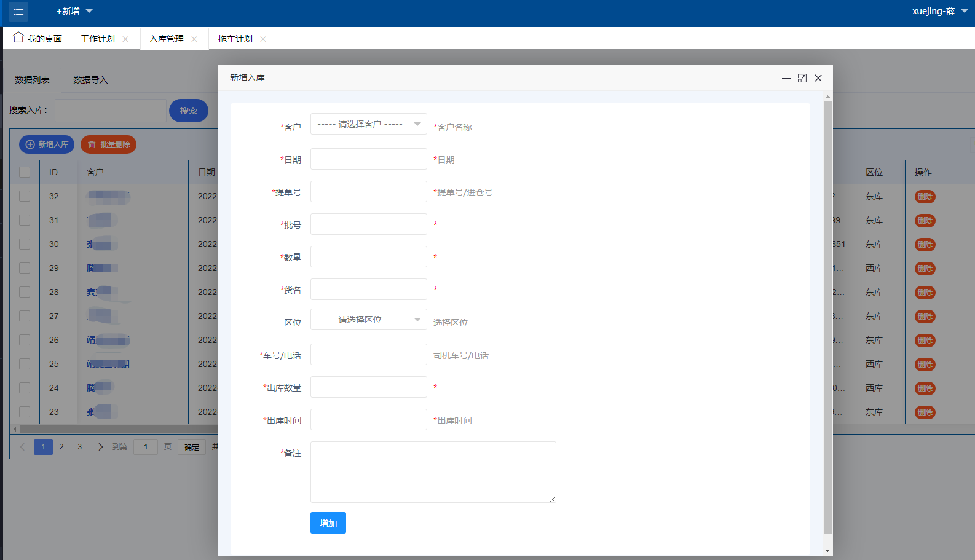Go to next page arrow in pagination
This screenshot has height=560, width=975.
100,447
